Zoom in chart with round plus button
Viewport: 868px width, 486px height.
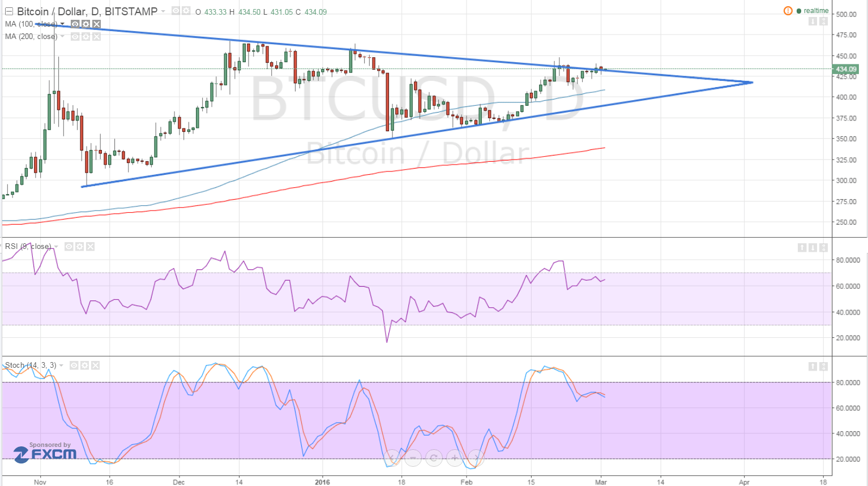[455, 458]
